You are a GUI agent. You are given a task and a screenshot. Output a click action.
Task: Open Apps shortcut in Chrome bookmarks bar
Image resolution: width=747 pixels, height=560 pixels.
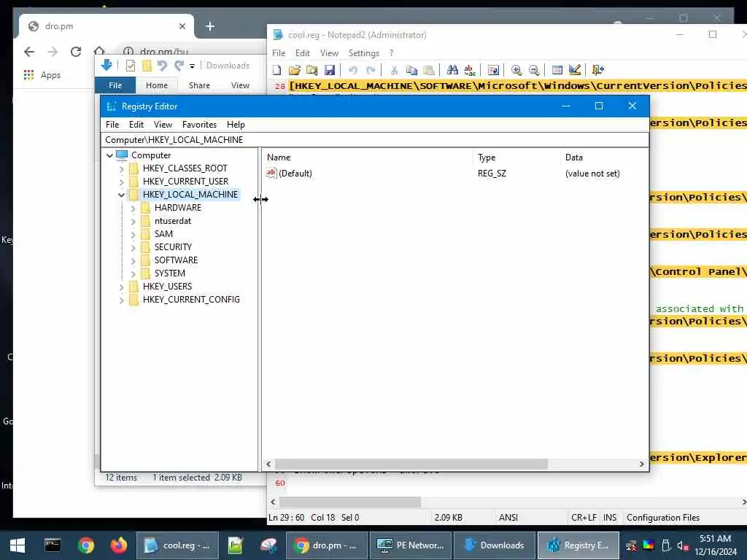click(42, 75)
